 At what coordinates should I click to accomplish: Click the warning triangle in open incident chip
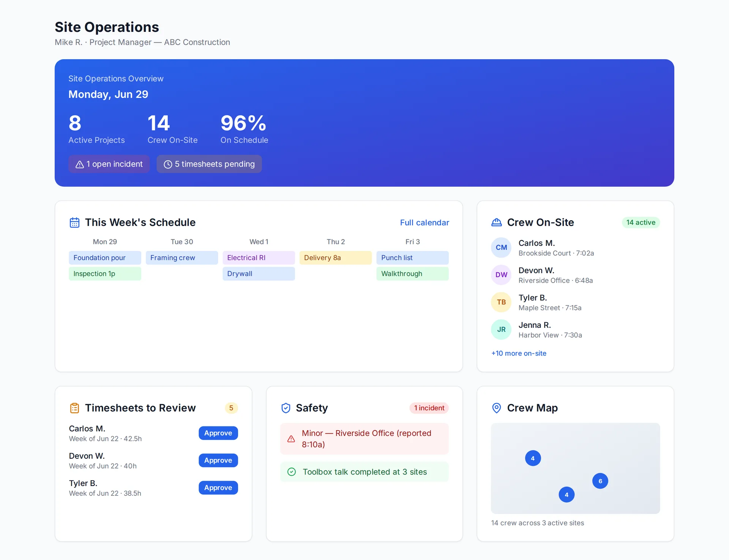(79, 164)
